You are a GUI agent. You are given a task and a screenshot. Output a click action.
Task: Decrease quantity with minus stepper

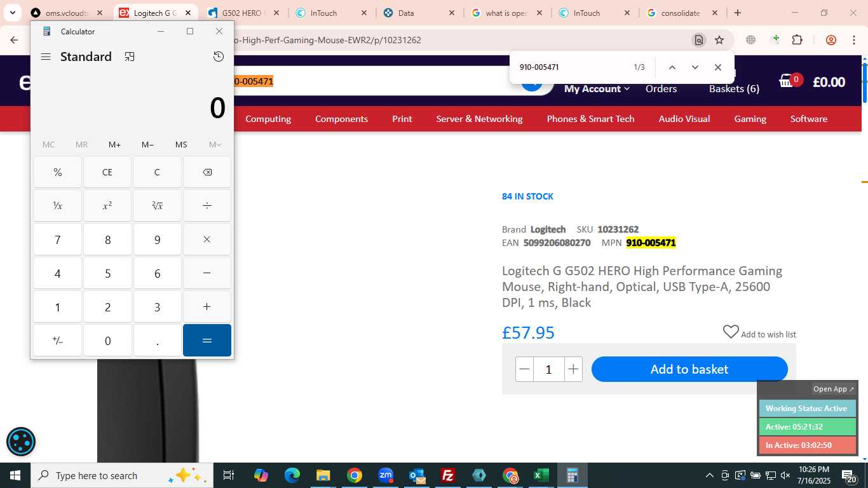524,369
